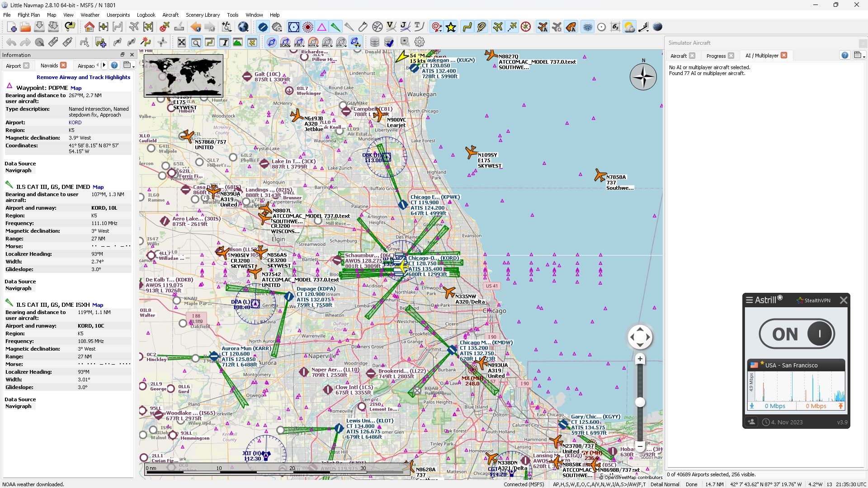Open KORD airport link
Viewport: 868px width, 488px height.
click(x=75, y=122)
